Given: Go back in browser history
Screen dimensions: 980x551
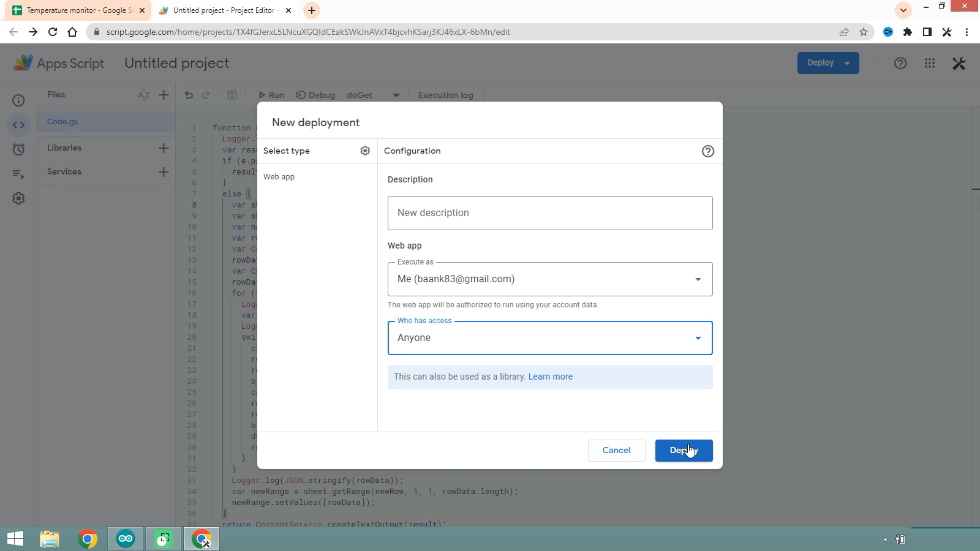Looking at the screenshot, I should 13,32.
